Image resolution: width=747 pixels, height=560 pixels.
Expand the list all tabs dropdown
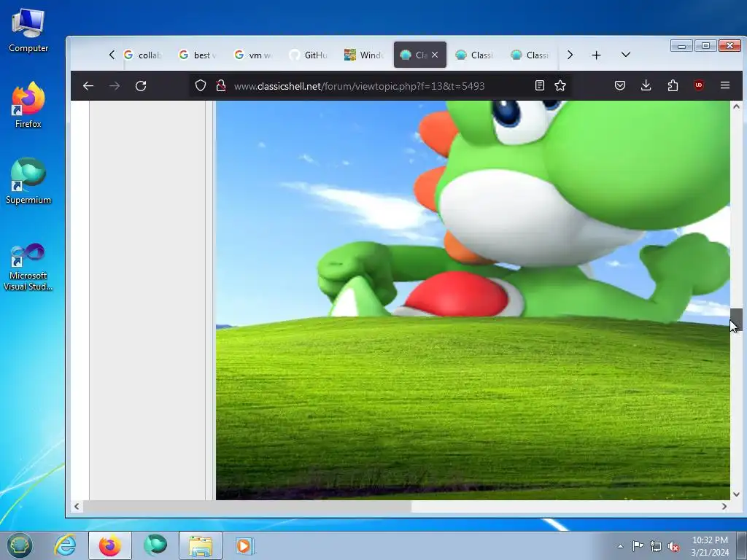click(626, 55)
